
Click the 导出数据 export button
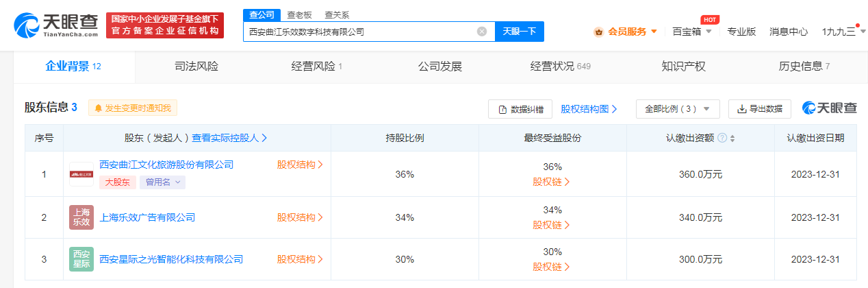(760, 109)
